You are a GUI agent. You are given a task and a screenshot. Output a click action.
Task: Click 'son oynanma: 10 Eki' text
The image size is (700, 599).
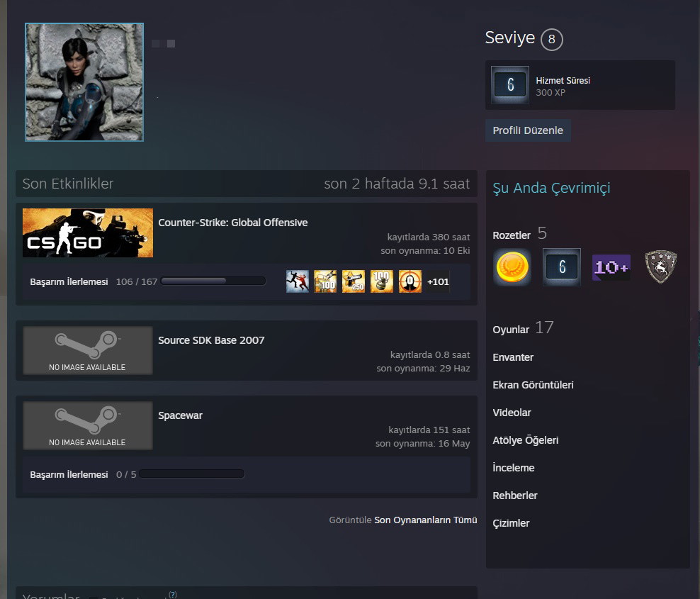pyautogui.click(x=425, y=251)
